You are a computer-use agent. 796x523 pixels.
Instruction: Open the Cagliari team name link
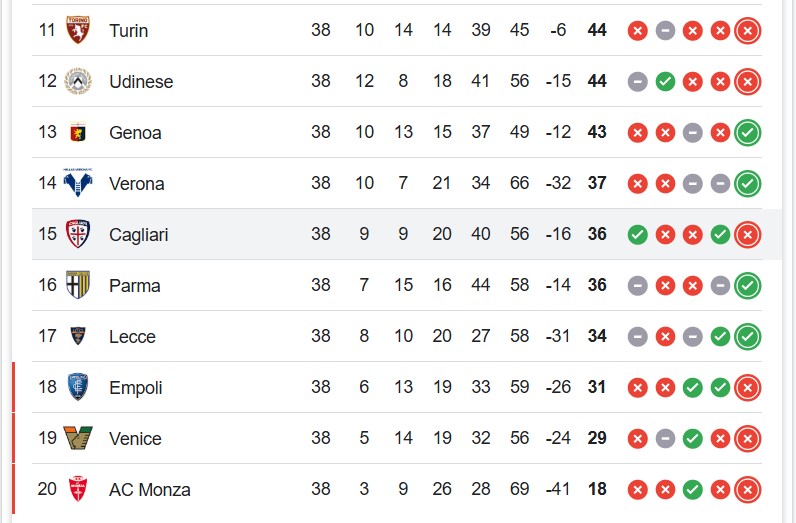(x=139, y=235)
